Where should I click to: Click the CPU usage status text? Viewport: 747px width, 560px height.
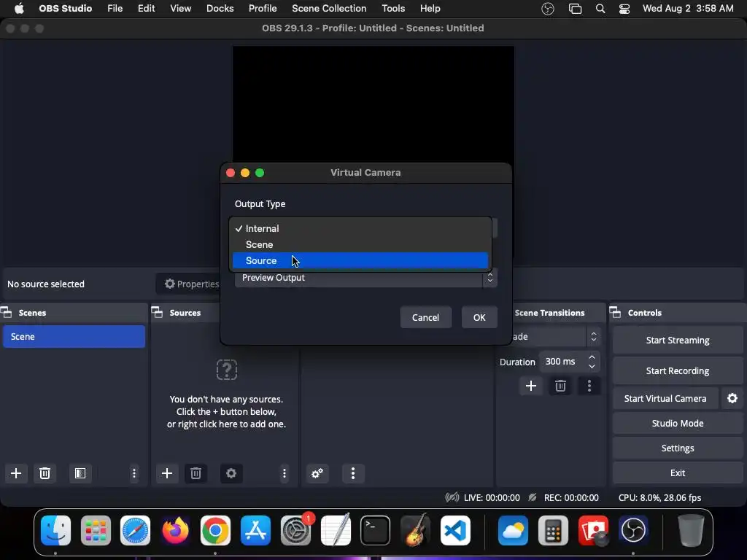[659, 497]
